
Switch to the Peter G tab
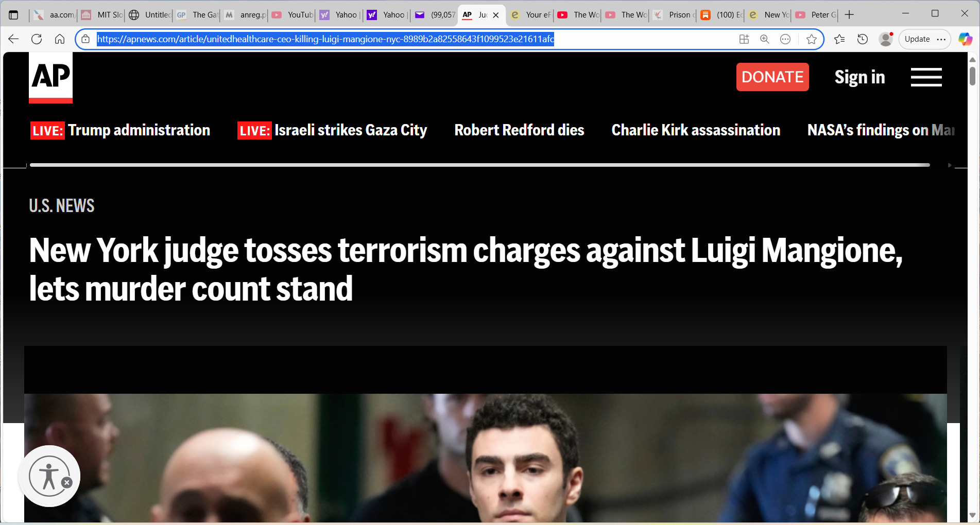(816, 15)
